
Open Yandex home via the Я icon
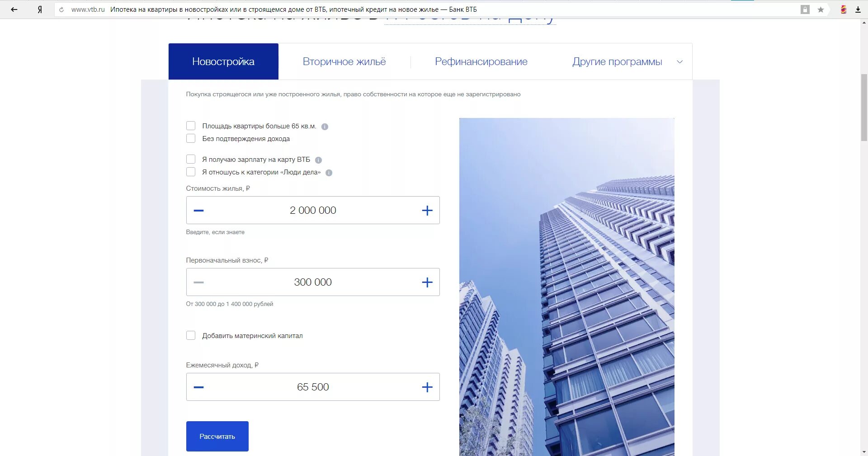point(40,9)
